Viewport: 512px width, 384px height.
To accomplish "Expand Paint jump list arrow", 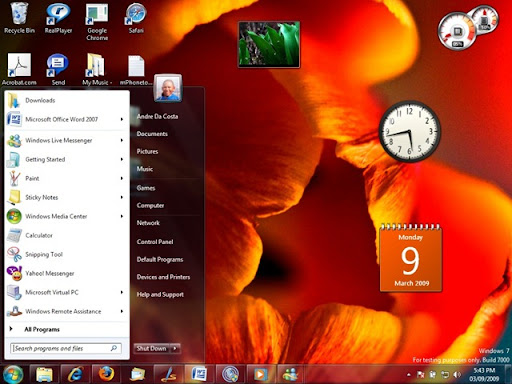I will point(122,178).
